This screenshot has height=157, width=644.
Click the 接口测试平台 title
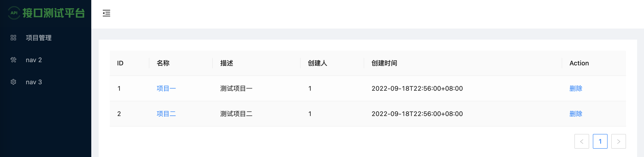pyautogui.click(x=54, y=13)
